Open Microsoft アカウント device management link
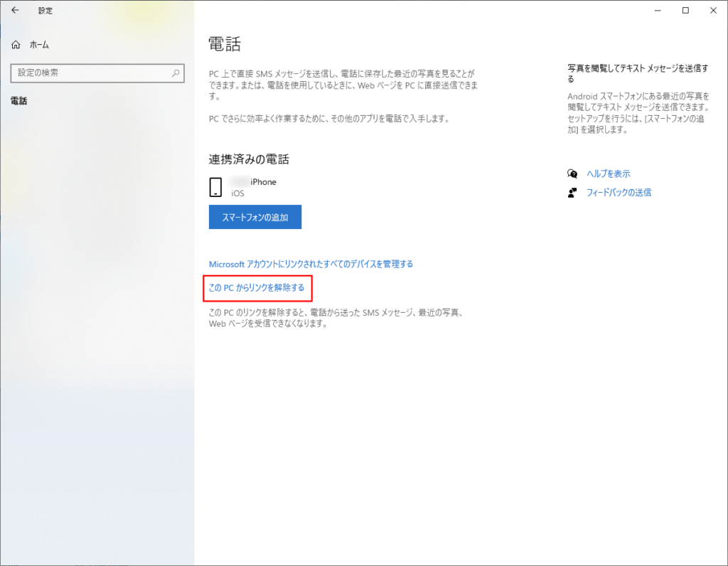This screenshot has height=566, width=728. coord(311,265)
